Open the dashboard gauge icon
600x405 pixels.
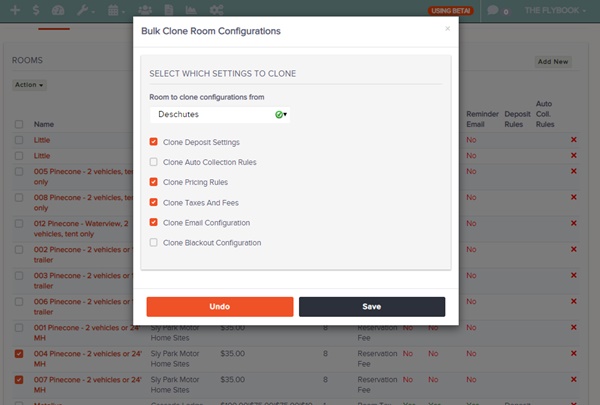[x=58, y=10]
